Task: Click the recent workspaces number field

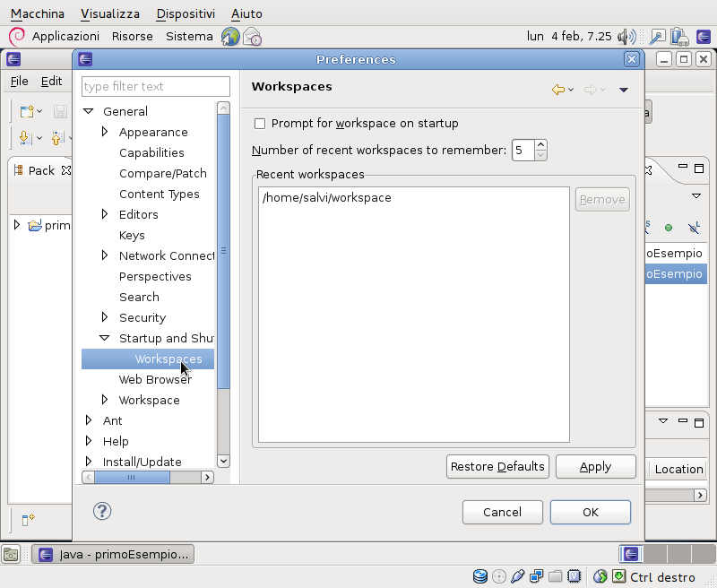Action: (x=523, y=150)
